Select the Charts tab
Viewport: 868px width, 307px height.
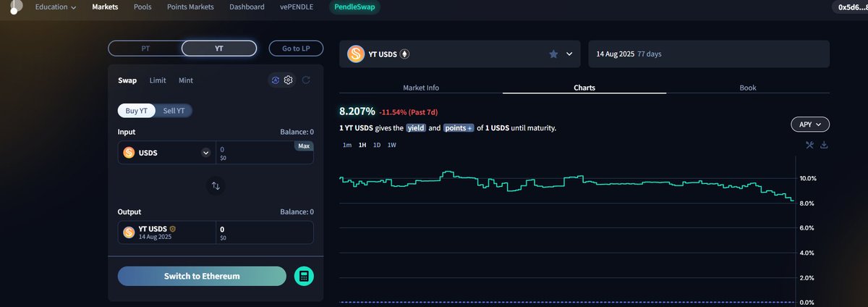pos(584,88)
